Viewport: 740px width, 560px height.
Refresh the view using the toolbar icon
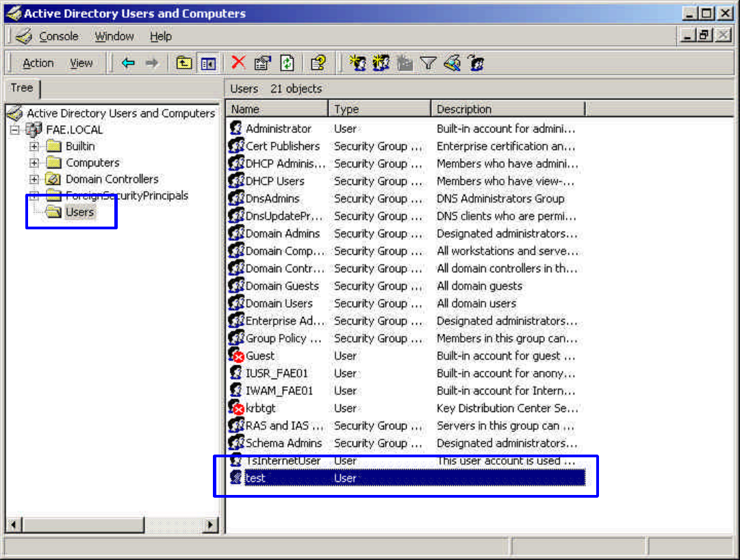[x=287, y=63]
